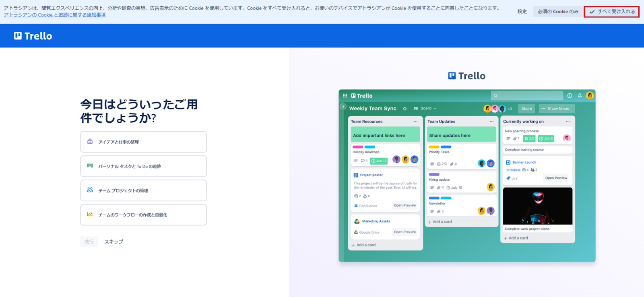This screenshot has height=297, width=644.
Task: Click the yellow label on Priority Tasks card
Action: coord(434,147)
